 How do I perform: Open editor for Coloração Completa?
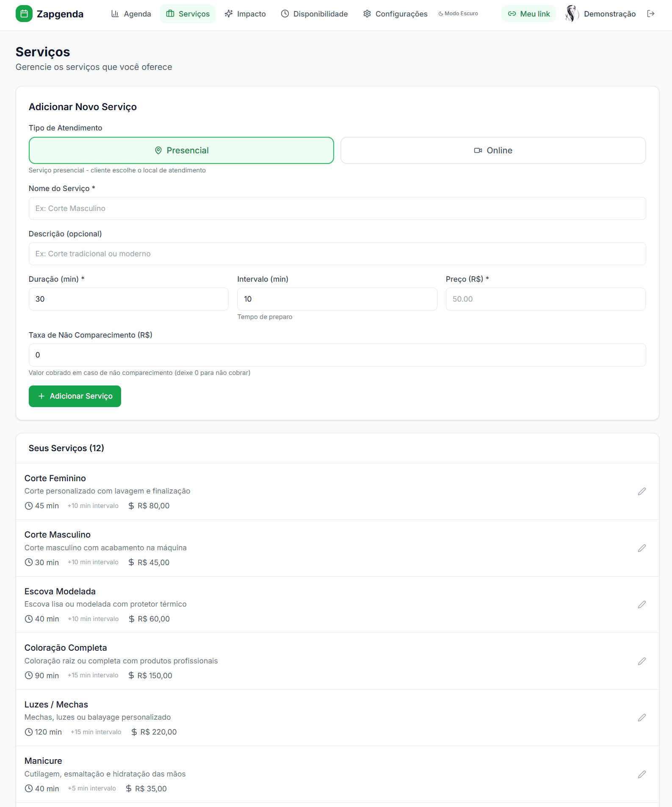coord(642,661)
